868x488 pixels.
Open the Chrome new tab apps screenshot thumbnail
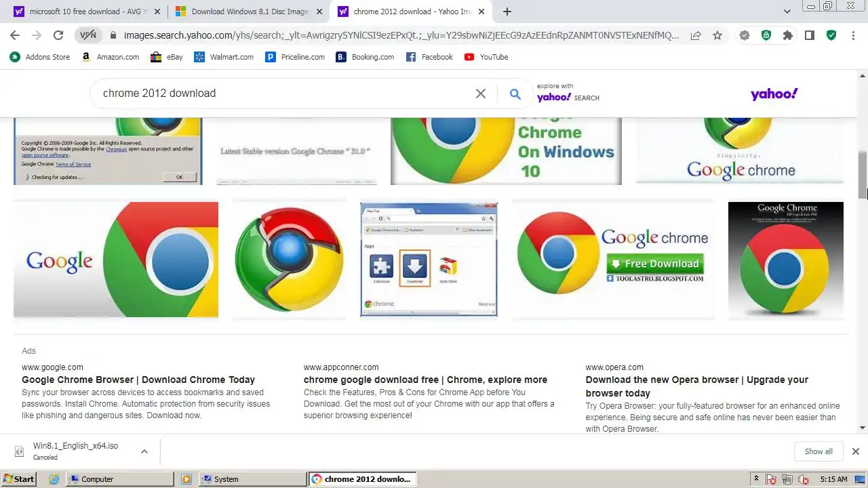point(429,260)
